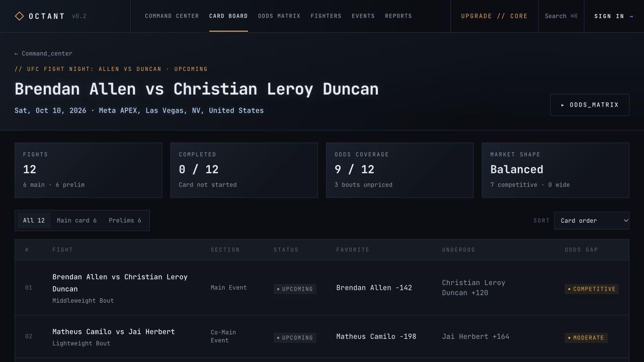Screen dimensions: 644x362
Task: Click the Octant diamond logo icon
Action: coord(19,16)
